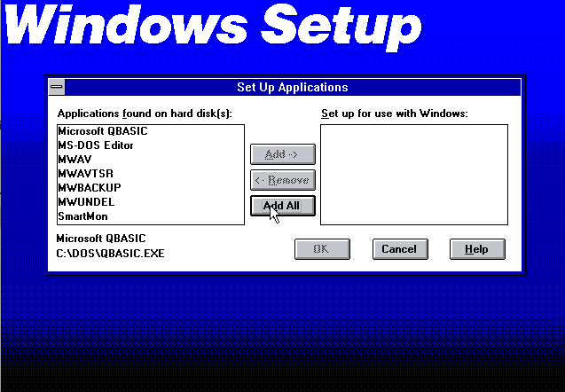Highlight MWBACKUP in the list
Viewport: 565px width, 392px height.
click(x=89, y=188)
